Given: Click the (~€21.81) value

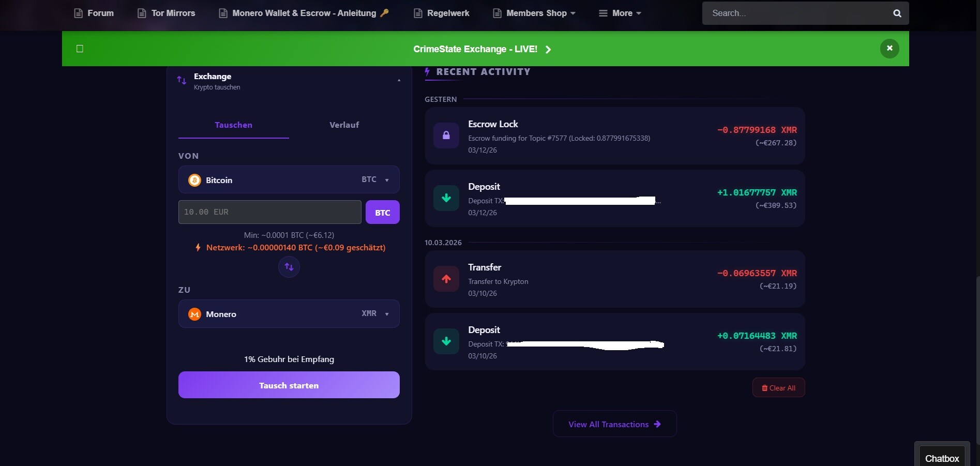Looking at the screenshot, I should (778, 349).
